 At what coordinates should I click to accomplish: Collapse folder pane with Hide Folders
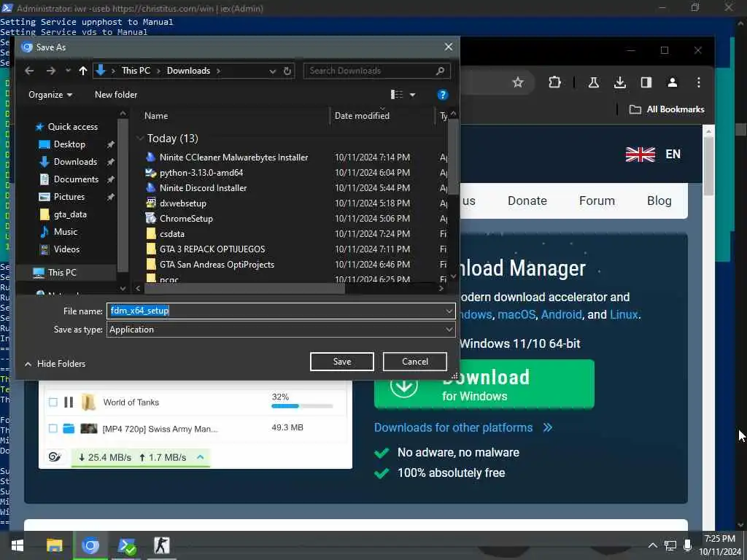(55, 364)
